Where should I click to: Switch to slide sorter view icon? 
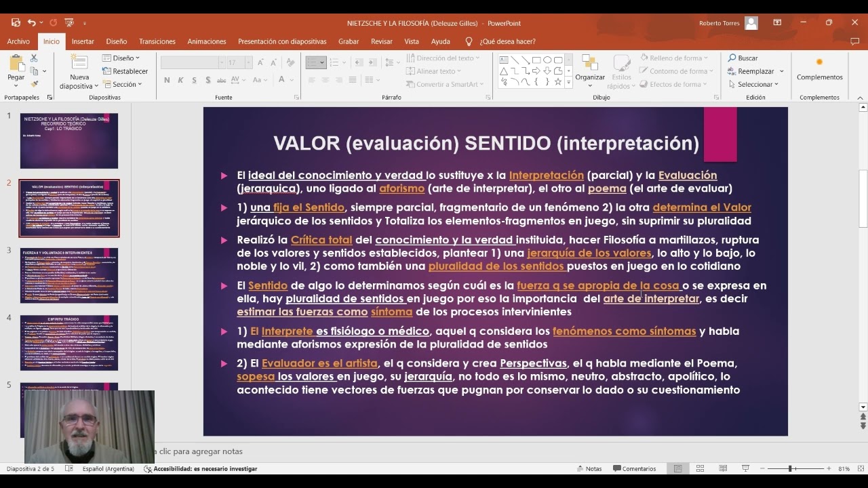[x=701, y=468]
